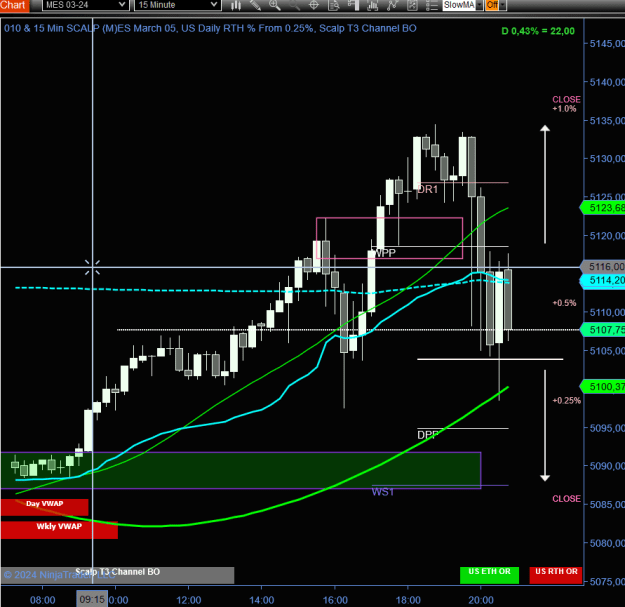The image size is (625, 607).
Task: Click the +0.25% level label
Action: [566, 401]
